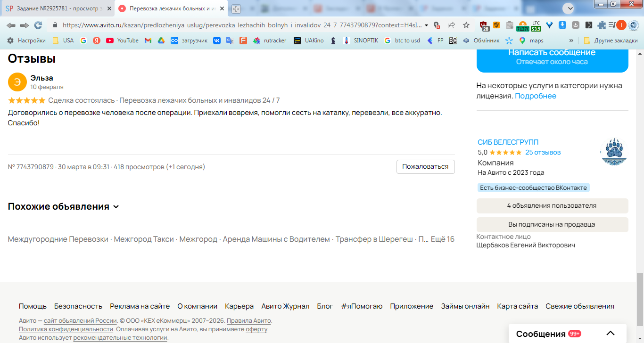Image resolution: width=644 pixels, height=343 pixels.
Task: Open the uBlock extension showing 28
Action: [x=484, y=25]
